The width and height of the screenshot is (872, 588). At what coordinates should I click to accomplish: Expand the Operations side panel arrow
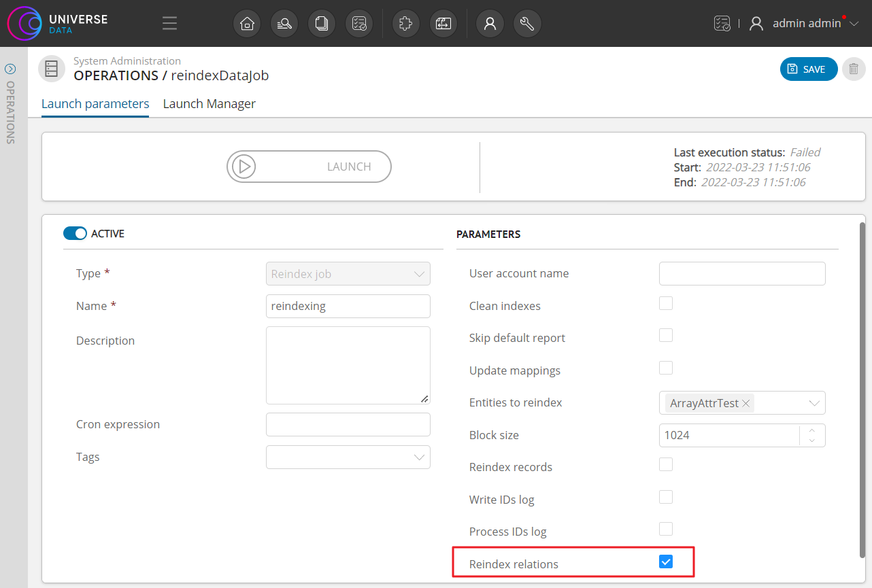point(10,69)
